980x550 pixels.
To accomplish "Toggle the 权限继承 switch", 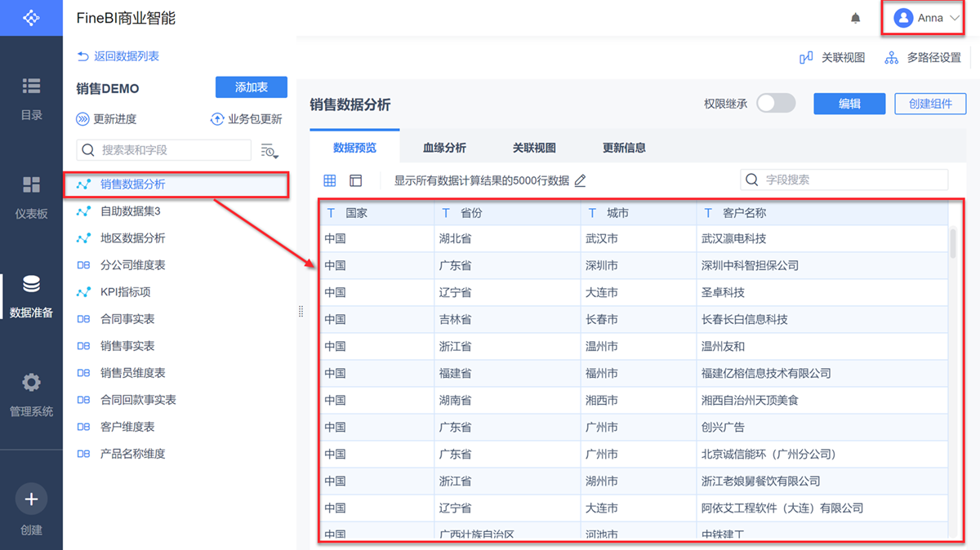I will click(776, 104).
